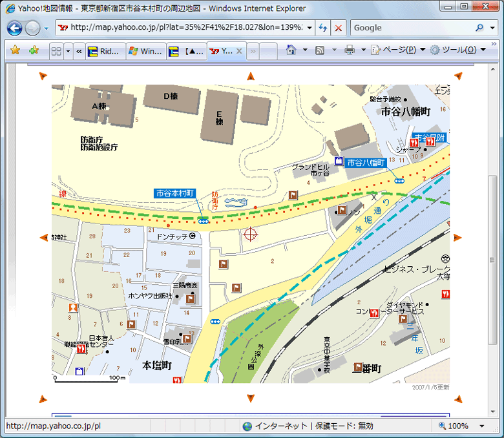Pan map north with top arrow
The height and width of the screenshot is (438, 504).
[251, 77]
